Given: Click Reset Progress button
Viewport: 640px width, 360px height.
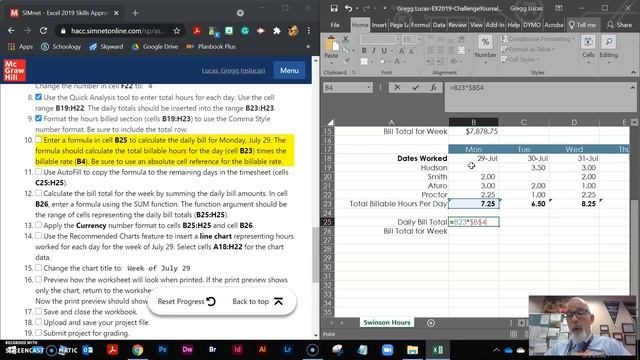Looking at the screenshot, I should 187,302.
